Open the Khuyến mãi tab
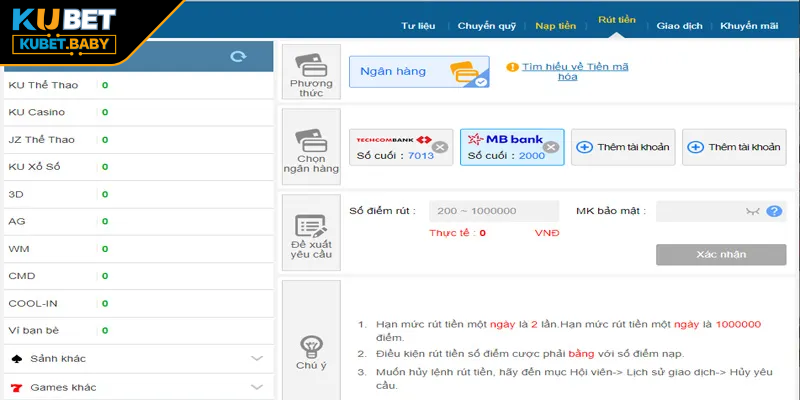 [x=749, y=26]
